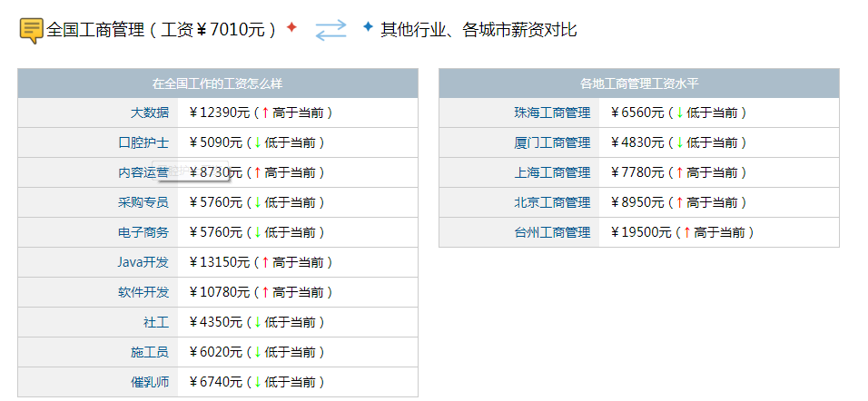The image size is (868, 401).
Task: Click the red up arrow beside 大数据 salary
Action: coord(265,112)
